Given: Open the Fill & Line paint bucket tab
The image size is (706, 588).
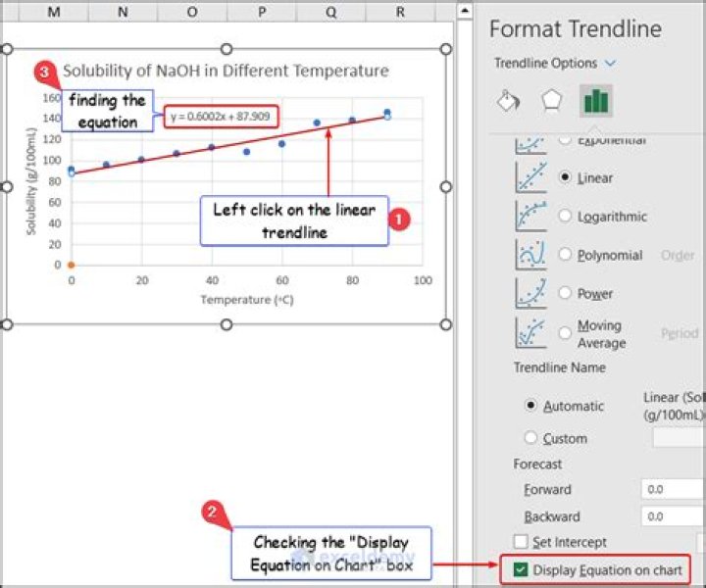Looking at the screenshot, I should pos(509,102).
